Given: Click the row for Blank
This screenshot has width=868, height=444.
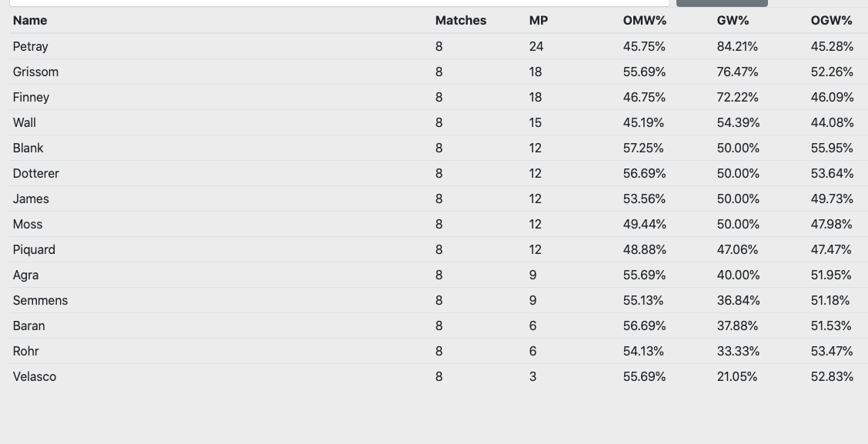Looking at the screenshot, I should pyautogui.click(x=28, y=148).
